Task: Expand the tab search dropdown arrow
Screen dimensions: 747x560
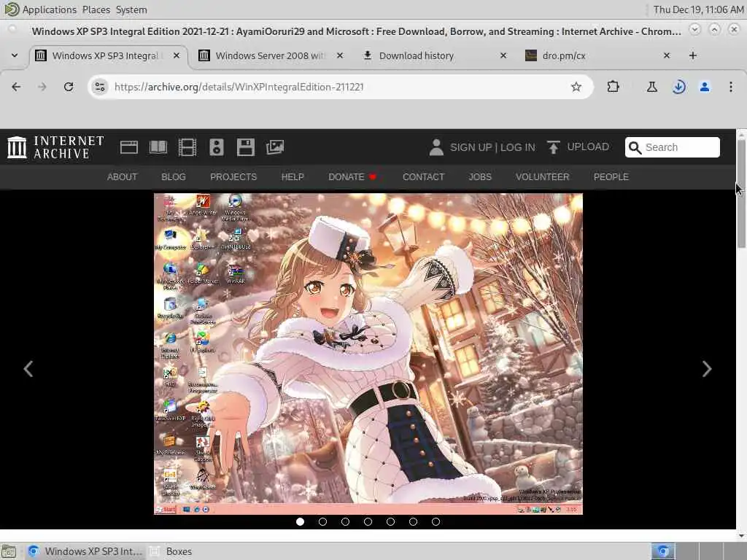Action: pyautogui.click(x=15, y=55)
